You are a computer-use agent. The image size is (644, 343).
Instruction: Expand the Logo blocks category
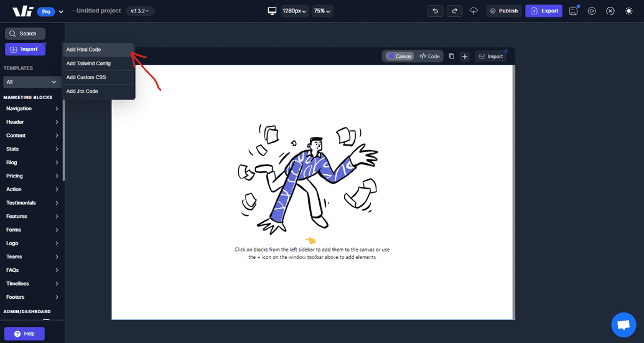click(x=32, y=243)
